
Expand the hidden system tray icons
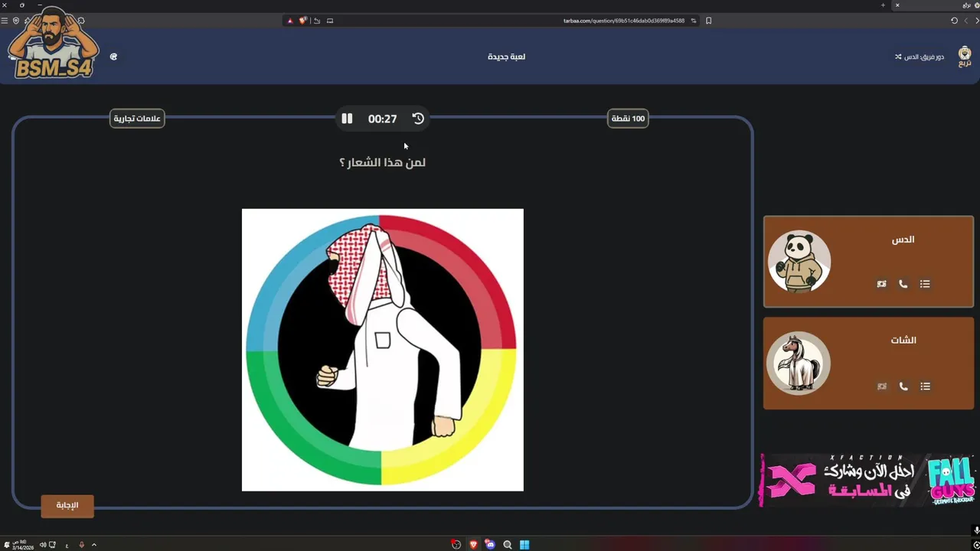tap(94, 545)
